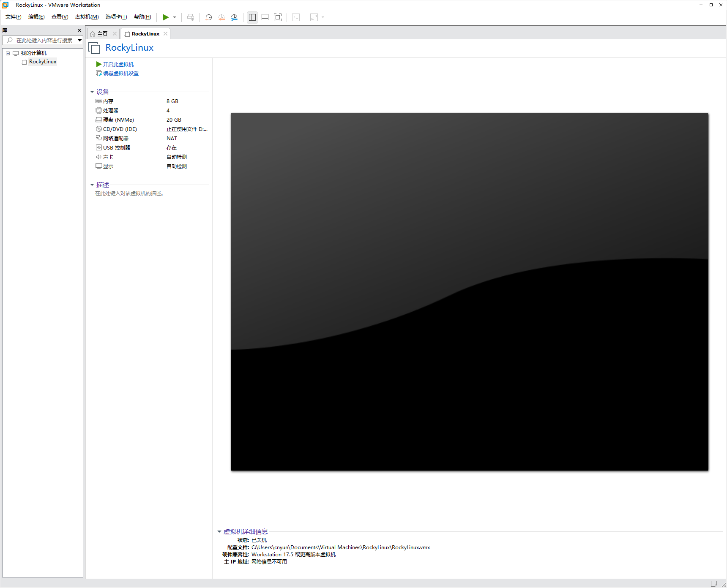727x588 pixels.
Task: Click the 网络信息不可用 IP address value
Action: coord(269,562)
